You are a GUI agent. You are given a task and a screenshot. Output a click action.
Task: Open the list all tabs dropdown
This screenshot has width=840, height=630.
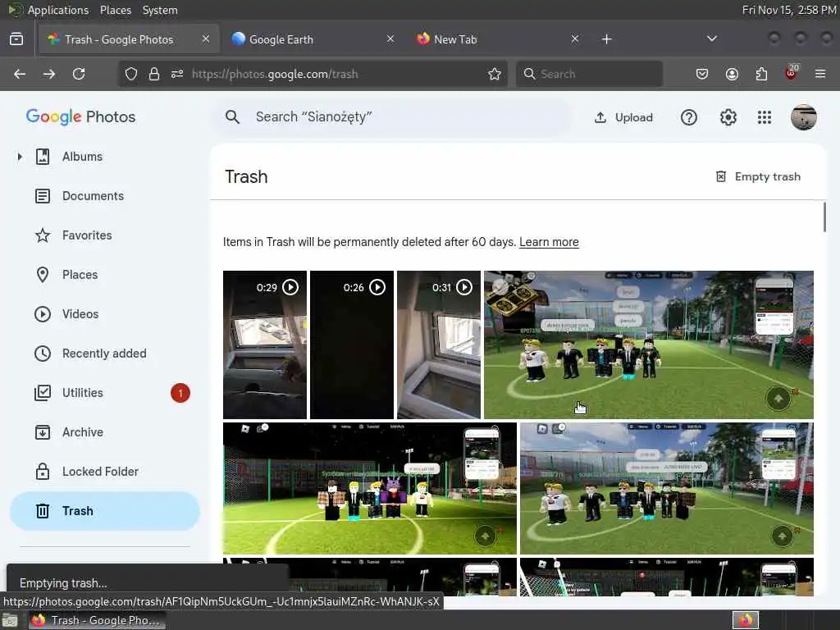pyautogui.click(x=711, y=39)
